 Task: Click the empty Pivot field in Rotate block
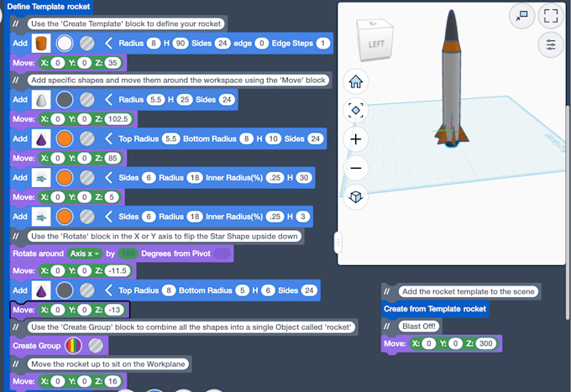click(x=223, y=253)
